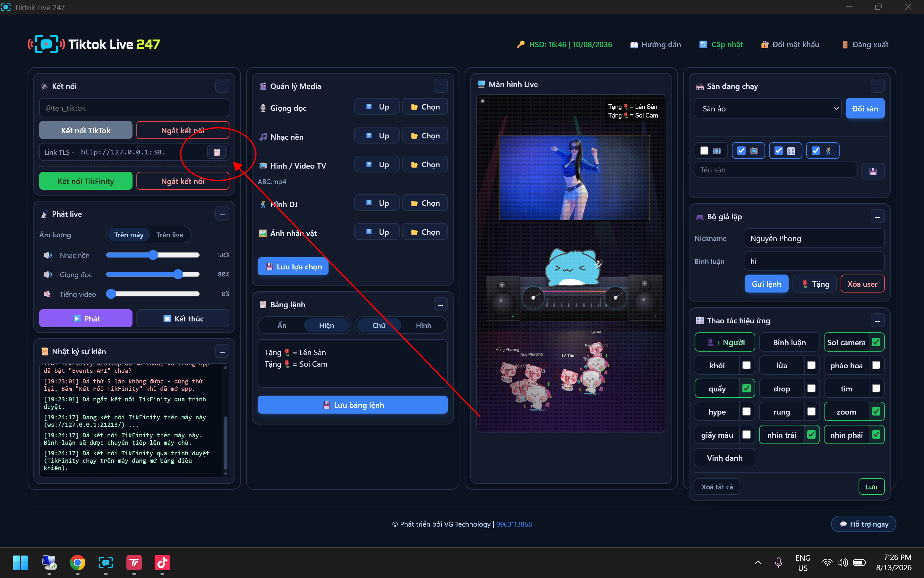
Task: Adjust the Tiếng video volume slider
Action: point(153,294)
